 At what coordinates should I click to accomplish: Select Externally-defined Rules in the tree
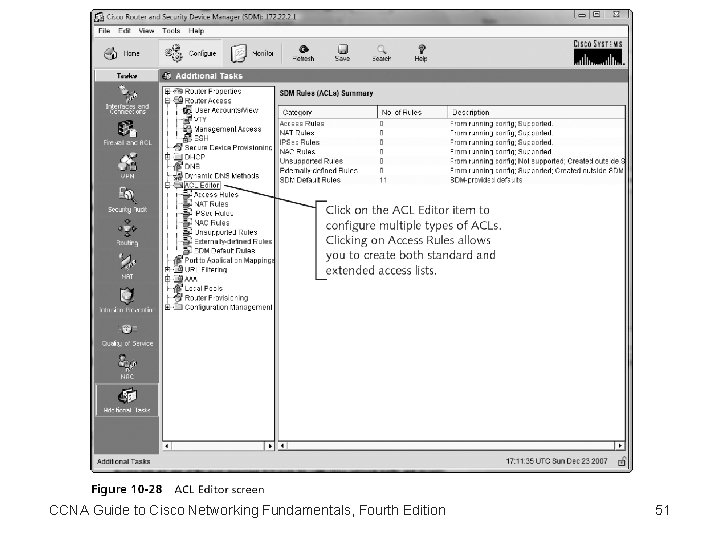pos(233,242)
